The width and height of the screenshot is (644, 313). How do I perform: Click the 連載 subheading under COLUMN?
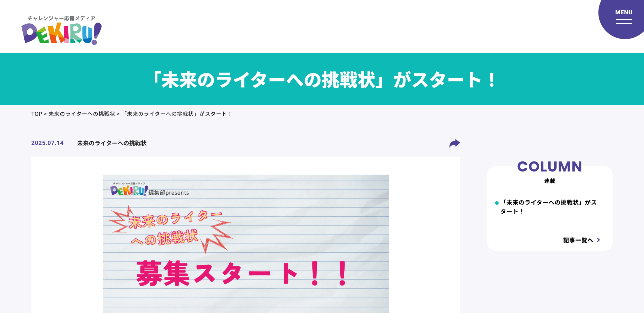549,181
